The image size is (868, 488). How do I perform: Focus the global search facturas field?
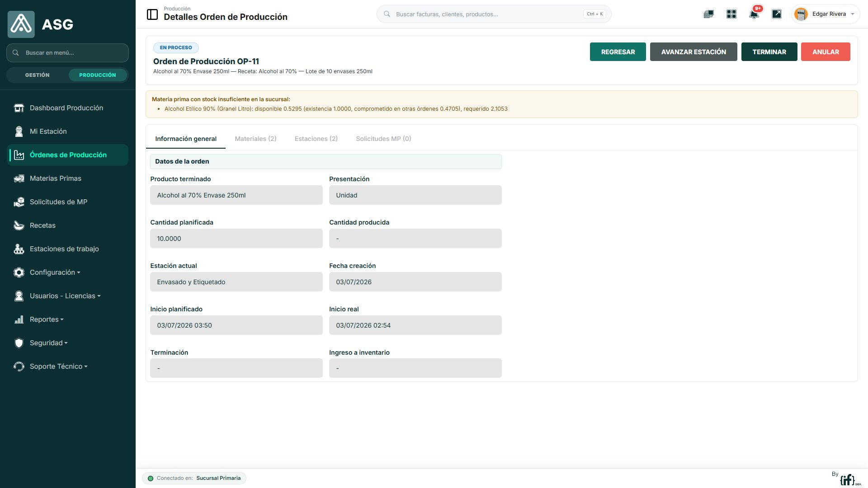coord(494,14)
